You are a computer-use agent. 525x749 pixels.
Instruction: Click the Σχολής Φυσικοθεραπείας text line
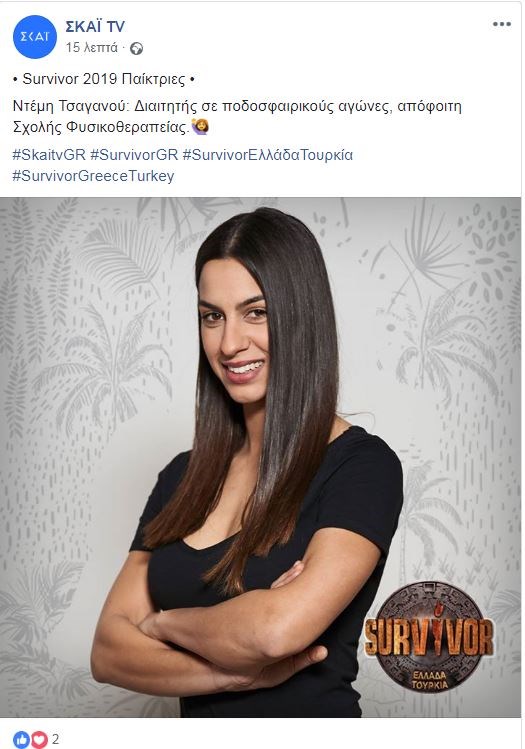pyautogui.click(x=101, y=127)
